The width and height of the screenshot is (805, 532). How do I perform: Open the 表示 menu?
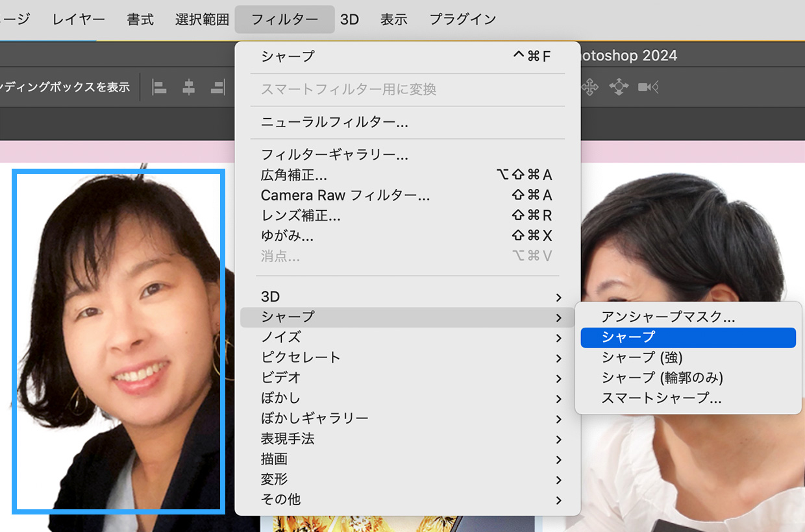(393, 19)
